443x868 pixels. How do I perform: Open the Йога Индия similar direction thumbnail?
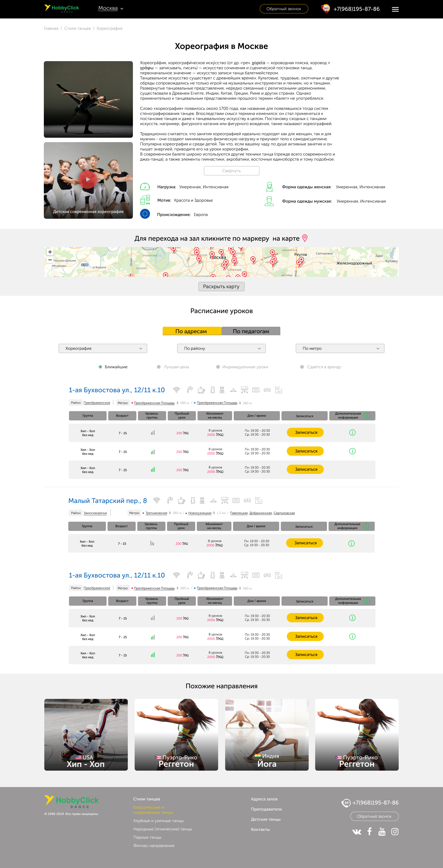[266, 734]
